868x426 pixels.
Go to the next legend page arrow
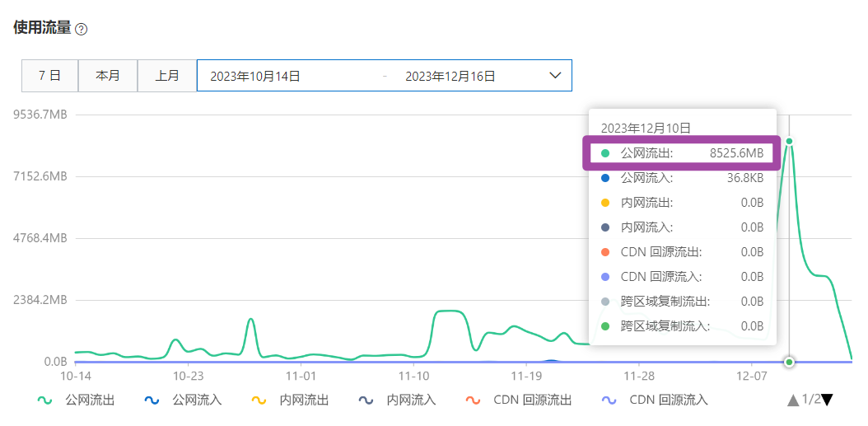click(x=828, y=400)
